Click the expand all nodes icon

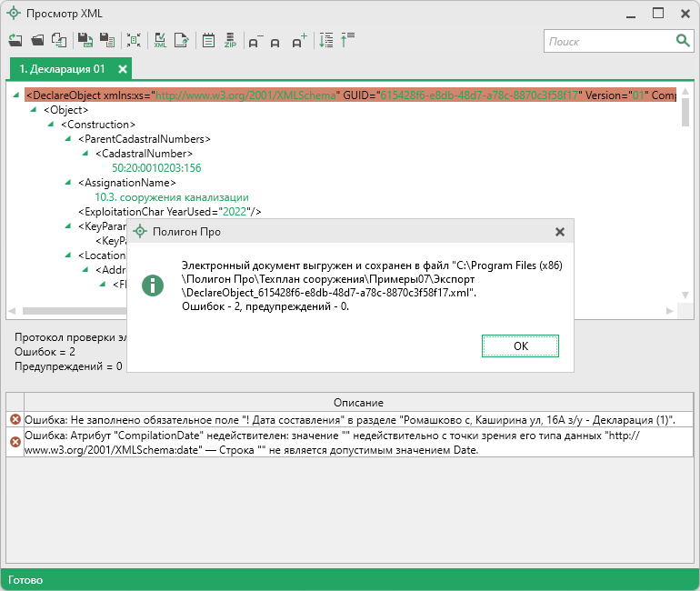(326, 41)
